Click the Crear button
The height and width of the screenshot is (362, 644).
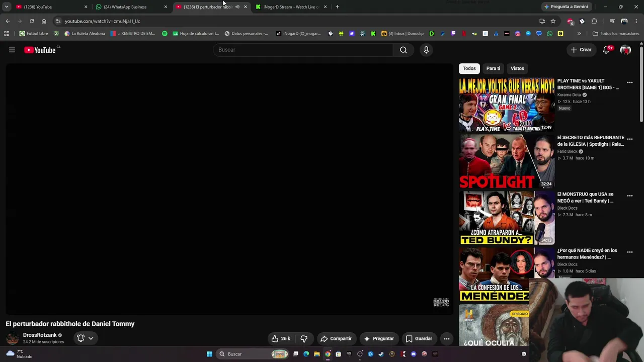(x=581, y=50)
